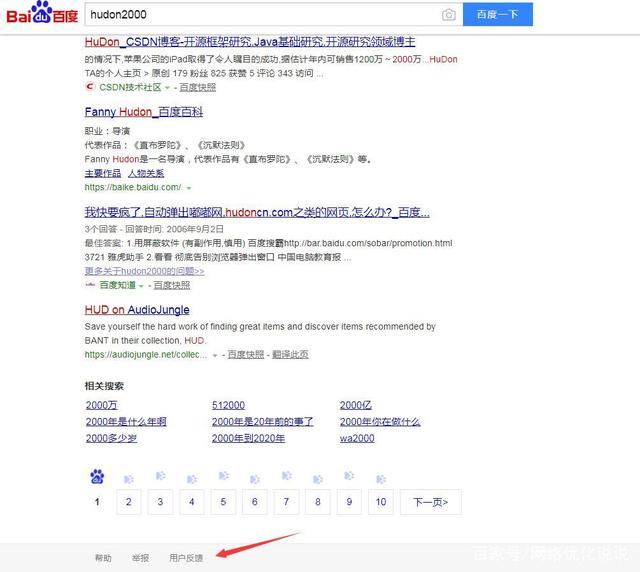Search related term wa2000

pyautogui.click(x=357, y=438)
